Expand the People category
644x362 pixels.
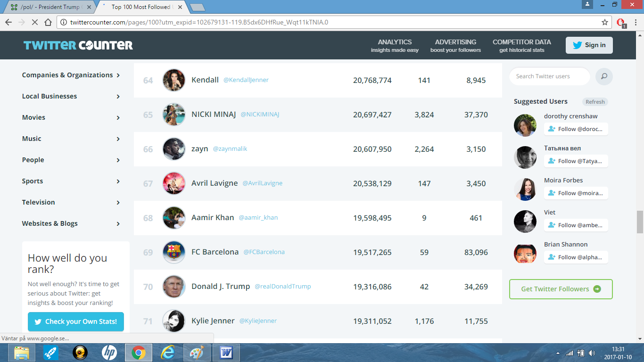click(71, 160)
